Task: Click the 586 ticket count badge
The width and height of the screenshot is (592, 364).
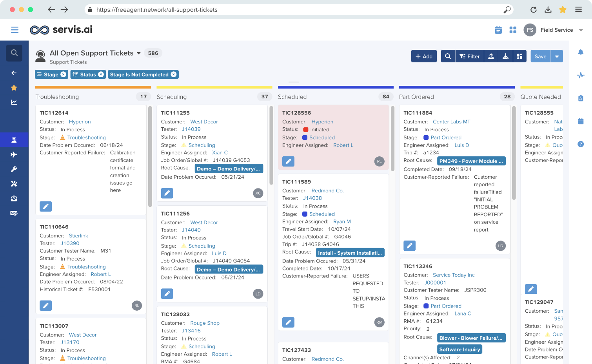Action: [153, 53]
